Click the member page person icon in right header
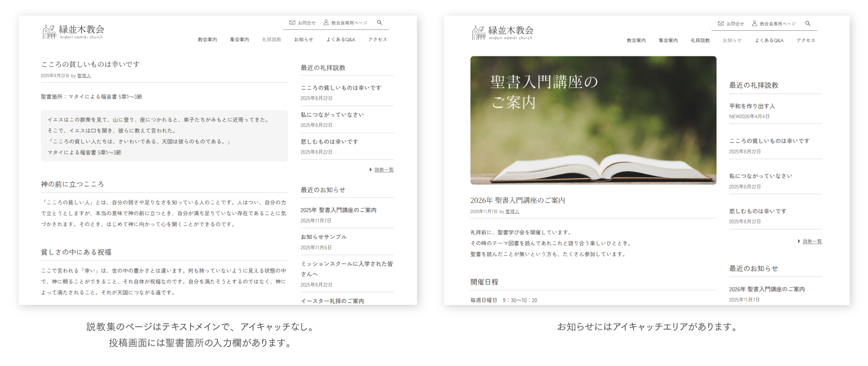The image size is (868, 366). pyautogui.click(x=755, y=23)
